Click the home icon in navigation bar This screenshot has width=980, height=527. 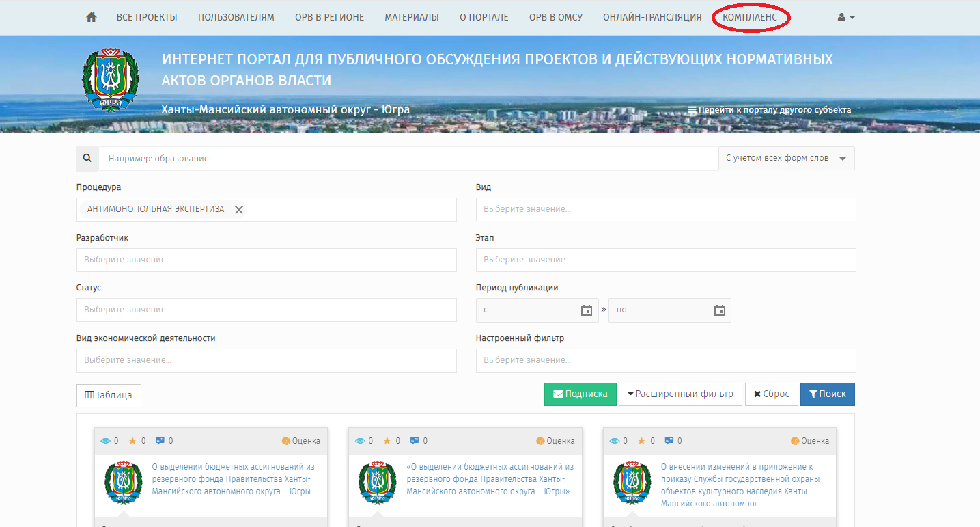pos(92,17)
